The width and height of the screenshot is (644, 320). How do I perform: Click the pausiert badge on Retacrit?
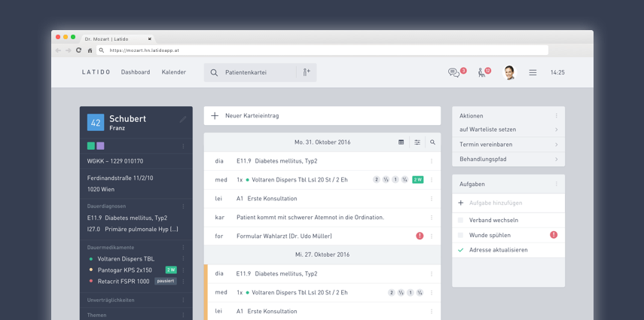166,282
